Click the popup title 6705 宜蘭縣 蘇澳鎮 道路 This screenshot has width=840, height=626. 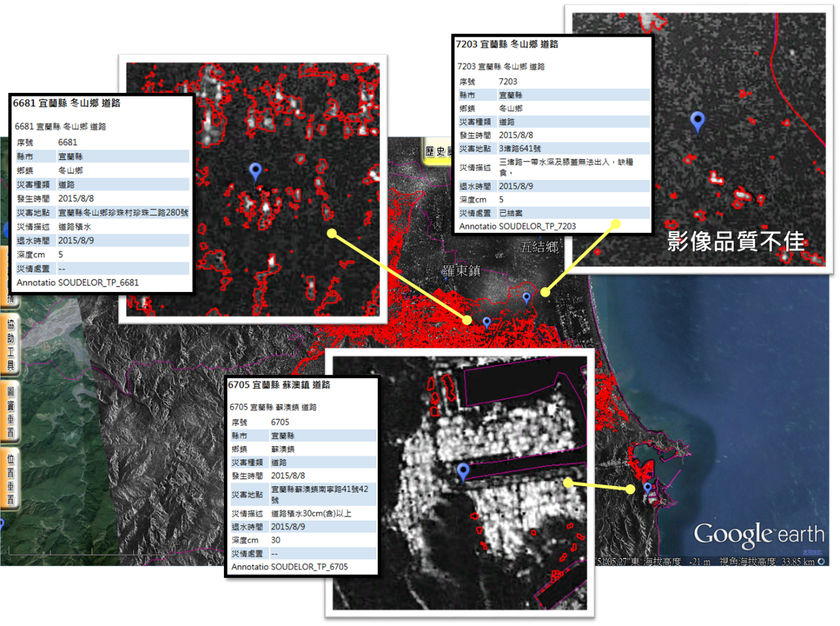pyautogui.click(x=279, y=385)
